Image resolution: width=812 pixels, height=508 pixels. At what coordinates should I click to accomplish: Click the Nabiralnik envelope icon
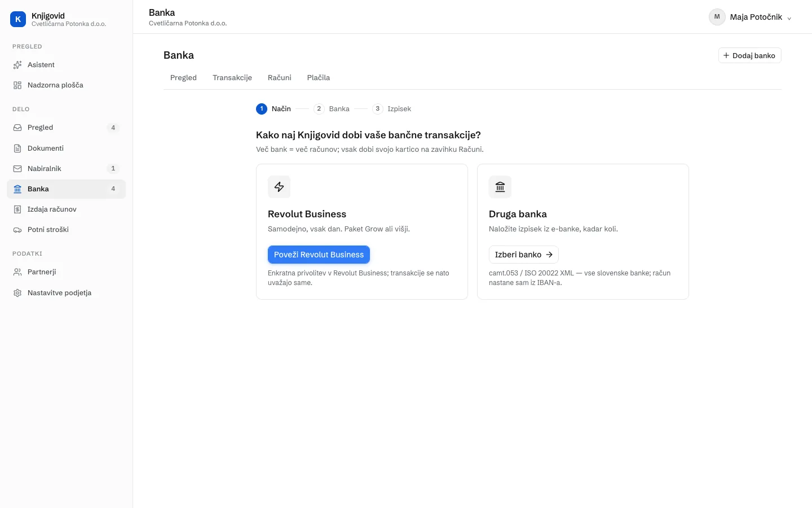pos(17,169)
